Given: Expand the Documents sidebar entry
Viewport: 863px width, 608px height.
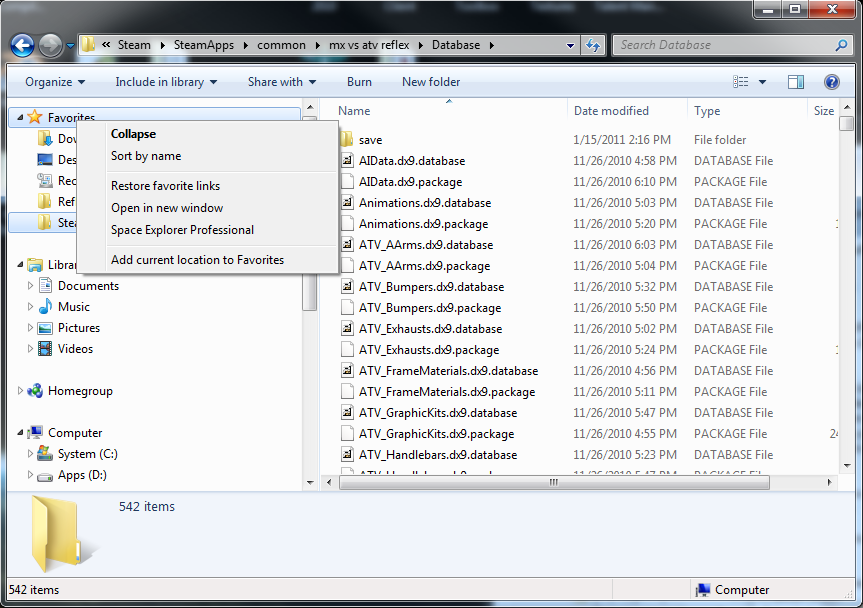Looking at the screenshot, I should pyautogui.click(x=31, y=286).
